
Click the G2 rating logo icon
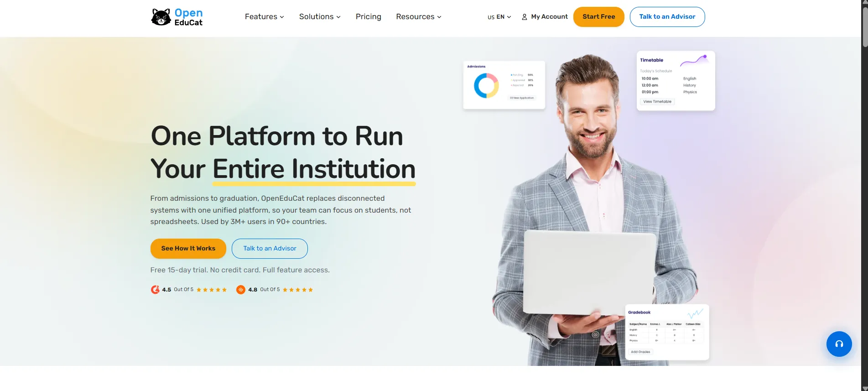click(155, 290)
